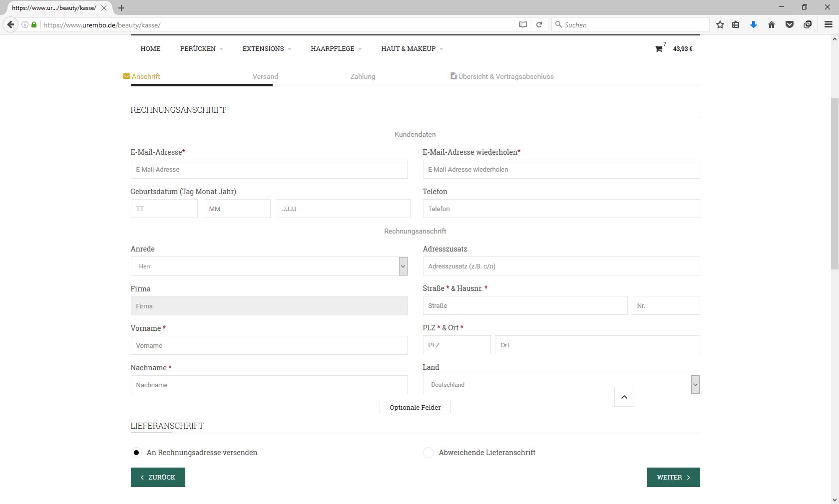Open the Anrede dropdown showing Herr

pos(269,266)
